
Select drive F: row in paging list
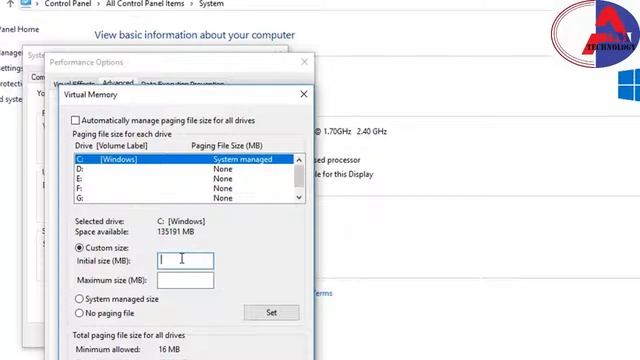(184, 189)
